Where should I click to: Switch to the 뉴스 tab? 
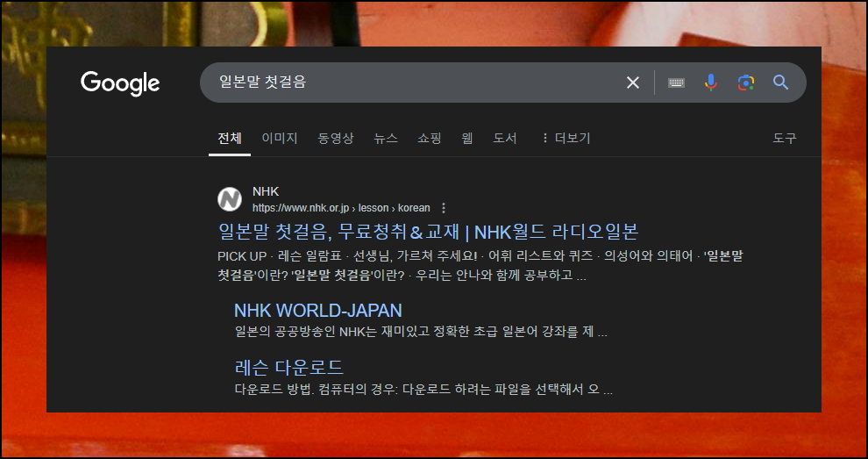point(385,138)
